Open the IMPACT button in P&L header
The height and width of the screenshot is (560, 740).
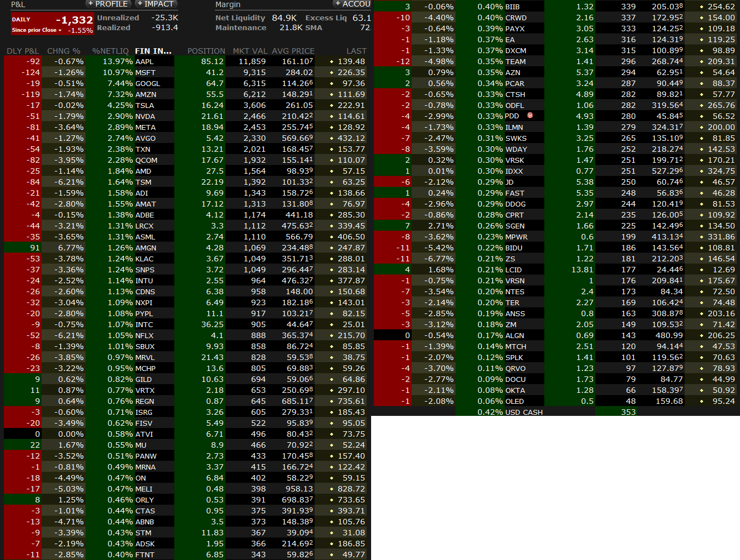[155, 4]
